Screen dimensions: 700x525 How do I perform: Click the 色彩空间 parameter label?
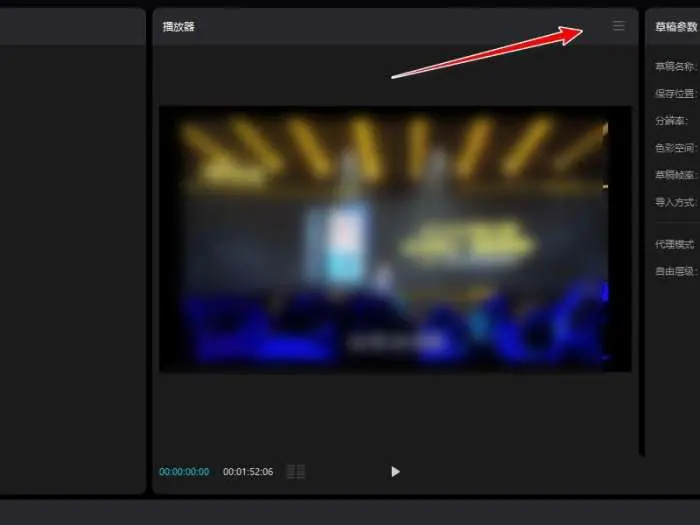[676, 148]
